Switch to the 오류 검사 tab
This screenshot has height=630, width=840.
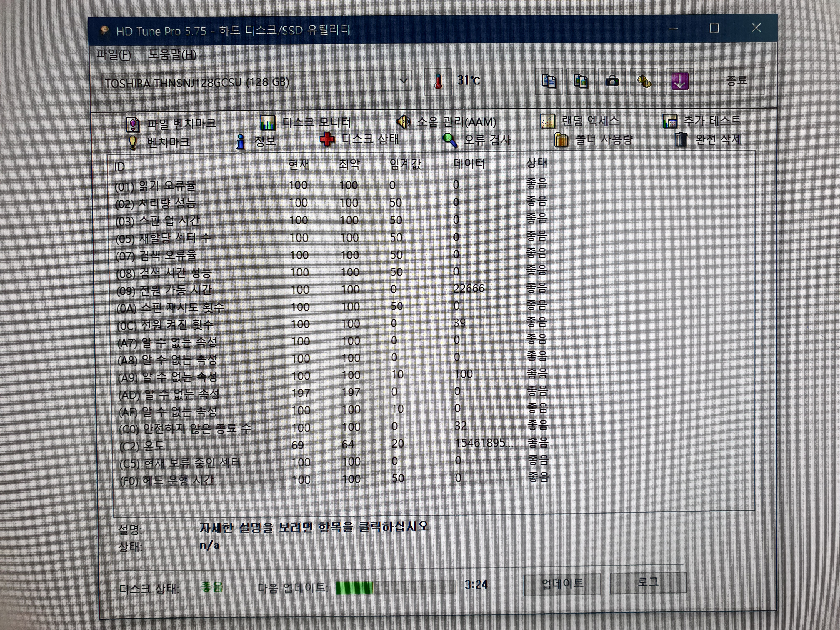pyautogui.click(x=477, y=140)
